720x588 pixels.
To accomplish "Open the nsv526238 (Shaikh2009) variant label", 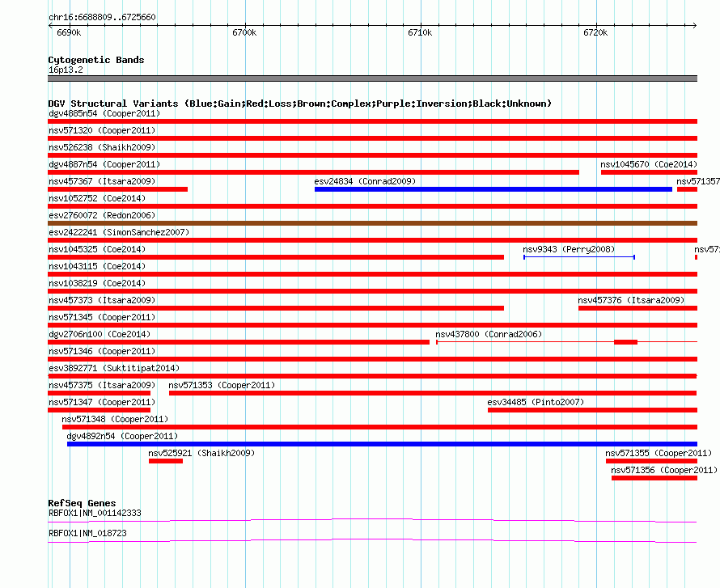I will [102, 148].
